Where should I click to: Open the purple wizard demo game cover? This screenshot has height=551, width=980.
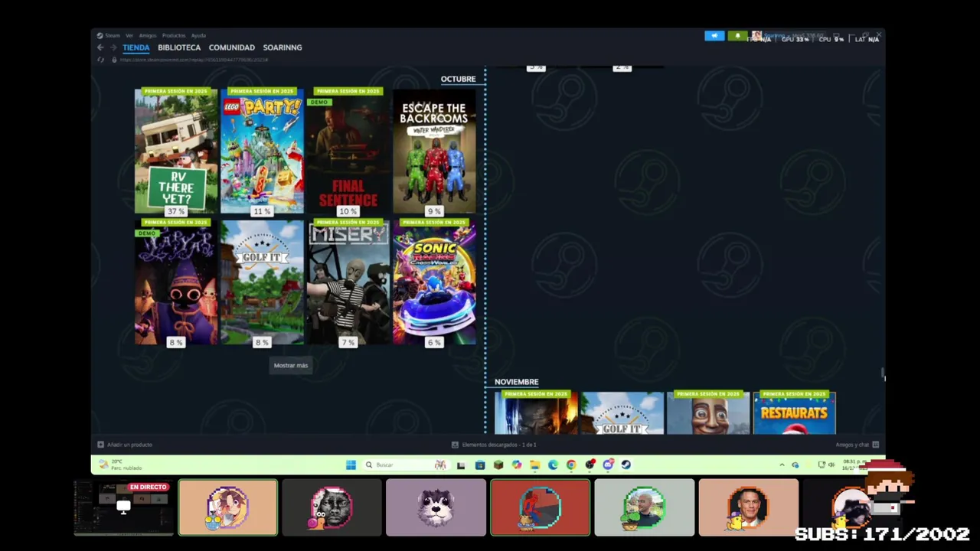tap(176, 282)
